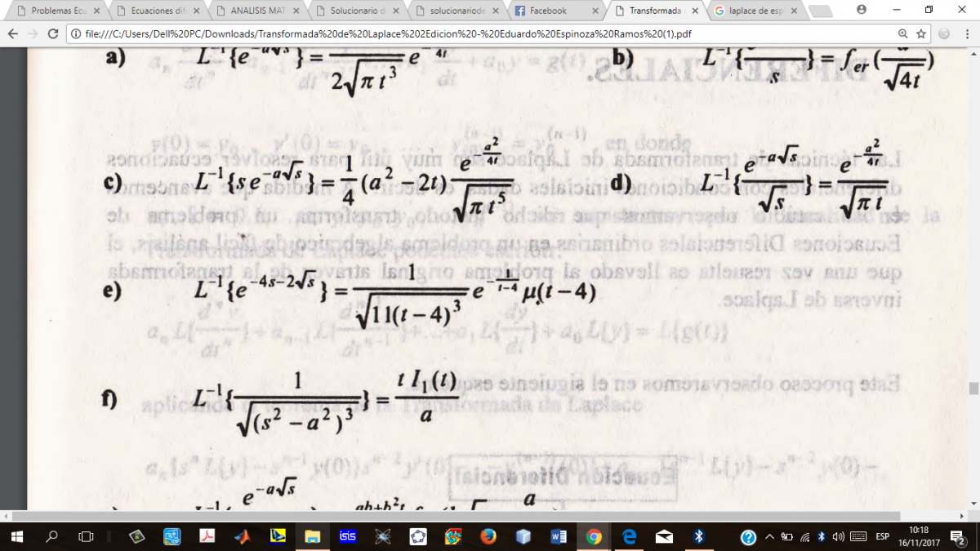Close the 'Problemas Ecu' tab
980x551 pixels.
point(97,11)
